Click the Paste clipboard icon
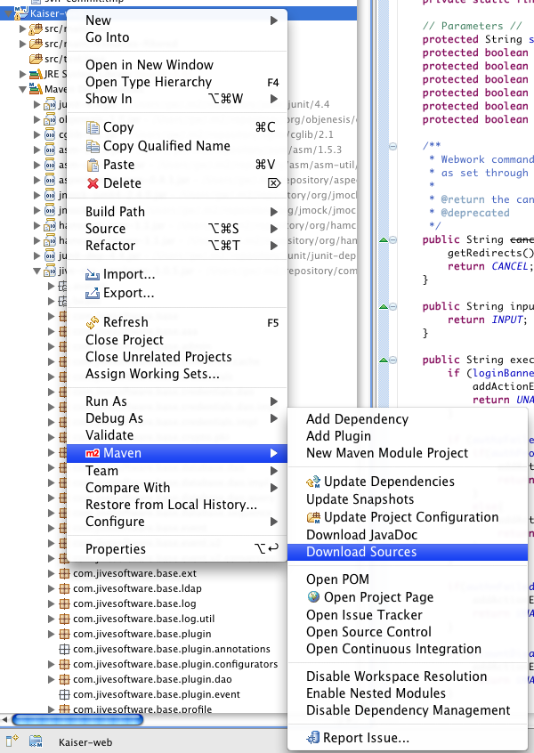The height and width of the screenshot is (753, 534). [92, 165]
